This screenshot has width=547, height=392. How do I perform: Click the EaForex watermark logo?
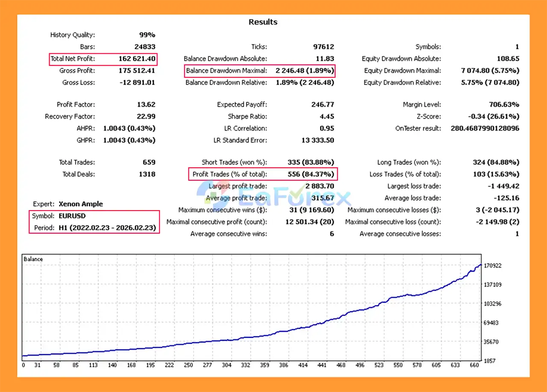pyautogui.click(x=273, y=198)
